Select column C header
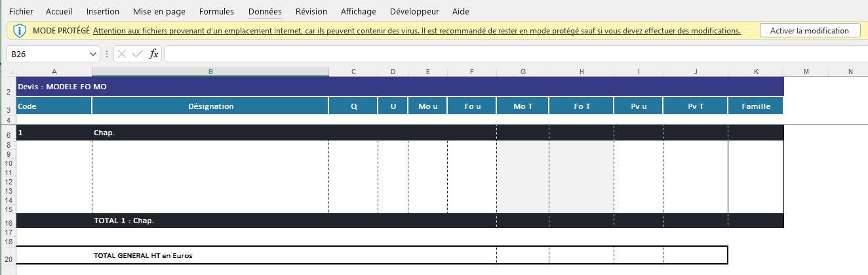868x275 pixels. [353, 72]
